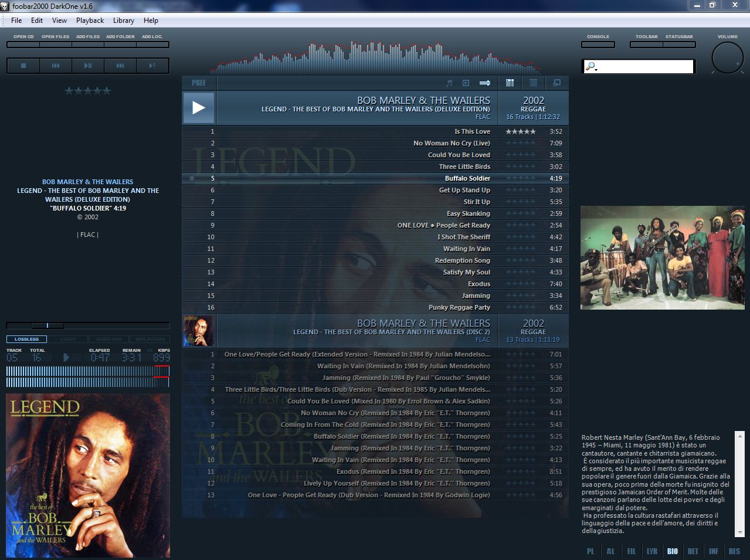Switch to the INF info tab

pyautogui.click(x=714, y=551)
